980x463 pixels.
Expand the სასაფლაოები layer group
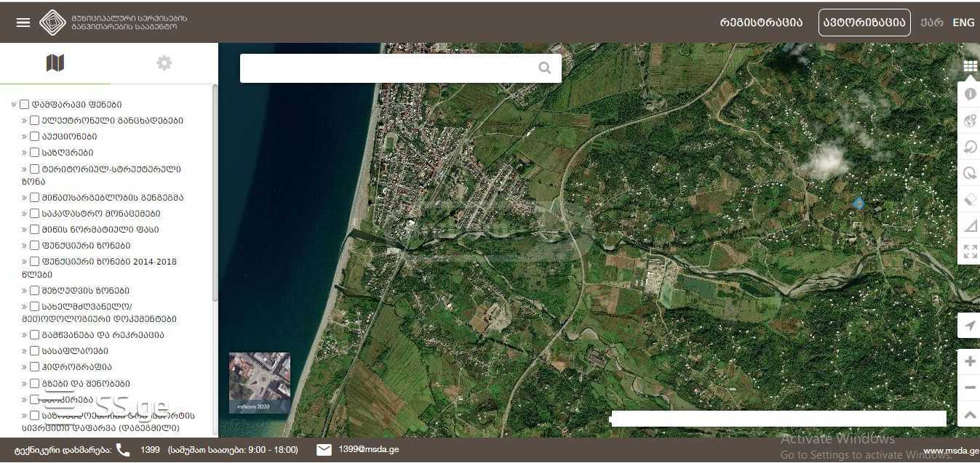coord(25,351)
